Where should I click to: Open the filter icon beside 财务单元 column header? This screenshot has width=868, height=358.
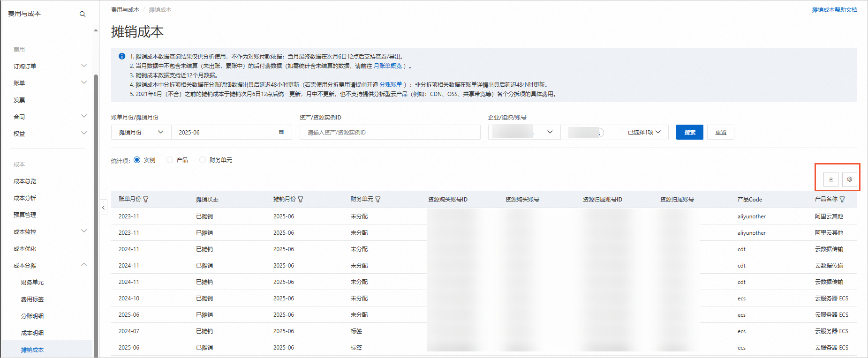[x=378, y=199]
